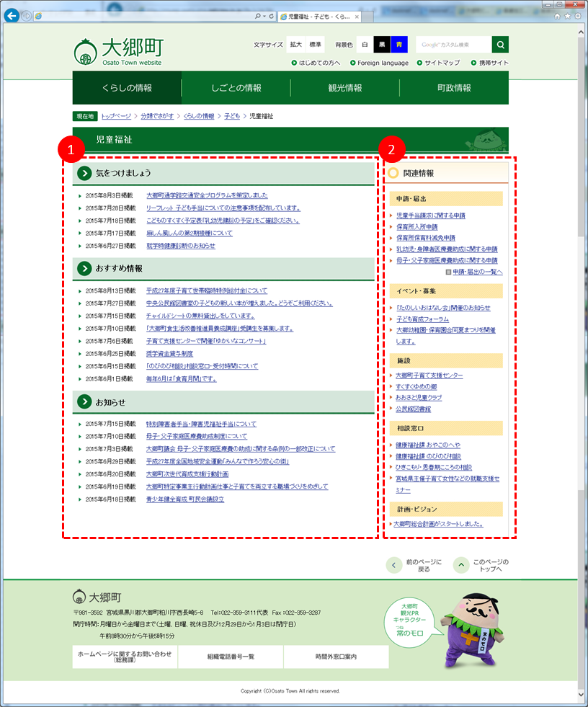588x707 pixels.
Task: Open the Foreign language link
Action: click(383, 63)
